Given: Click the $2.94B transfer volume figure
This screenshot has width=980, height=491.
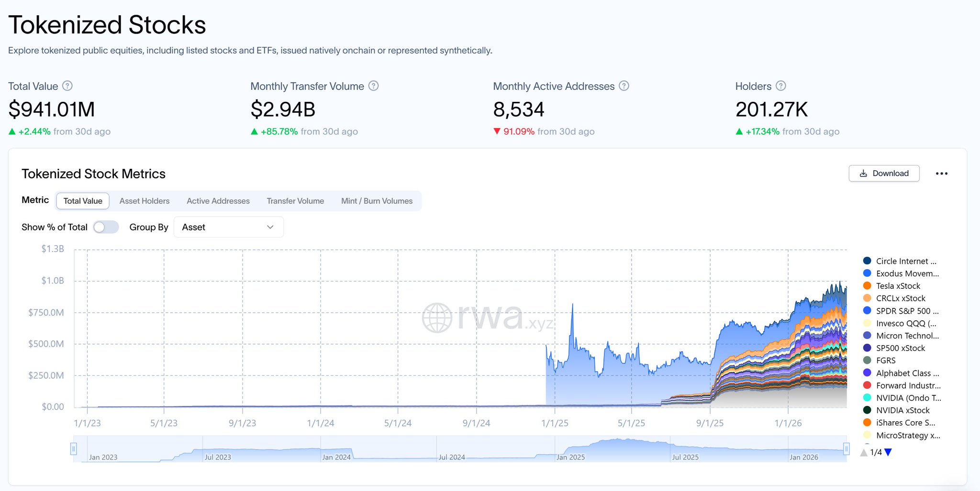Looking at the screenshot, I should tap(283, 109).
